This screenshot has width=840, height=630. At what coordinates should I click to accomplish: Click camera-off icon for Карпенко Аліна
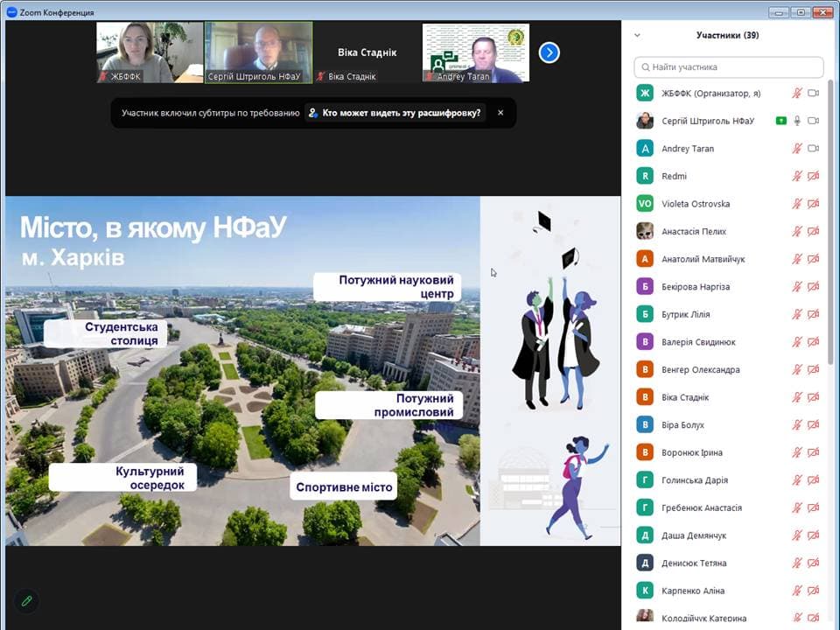813,591
